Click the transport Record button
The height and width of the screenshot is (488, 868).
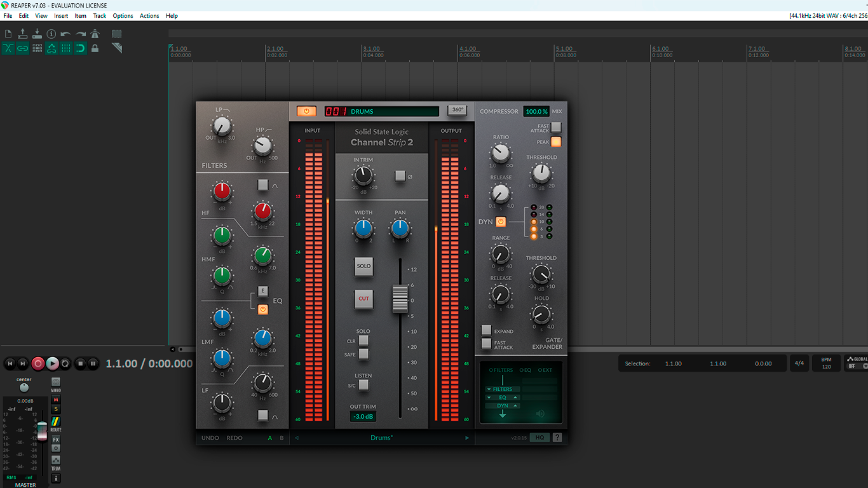(x=38, y=363)
